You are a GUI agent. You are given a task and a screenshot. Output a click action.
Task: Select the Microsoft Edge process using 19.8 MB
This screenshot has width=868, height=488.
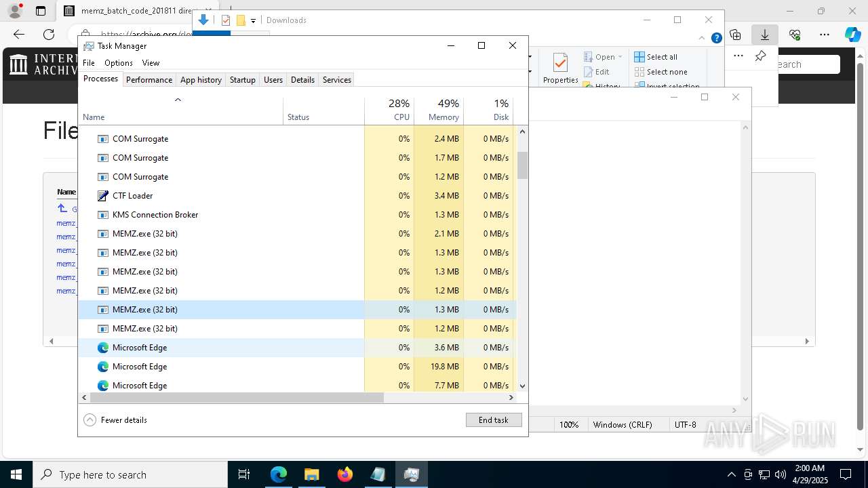click(297, 366)
